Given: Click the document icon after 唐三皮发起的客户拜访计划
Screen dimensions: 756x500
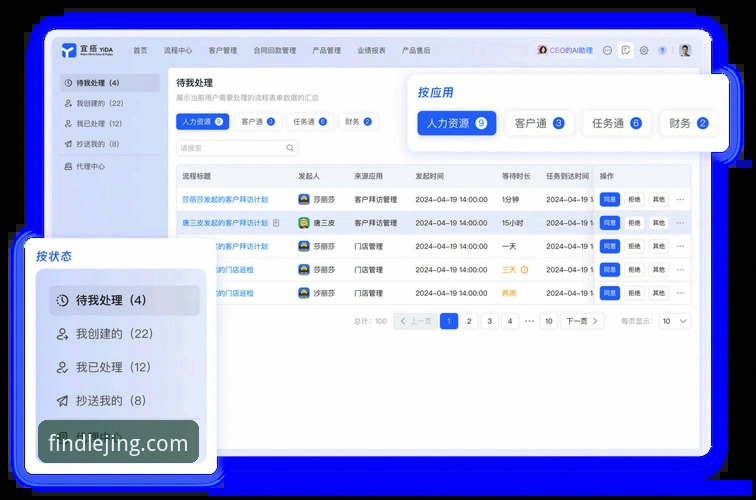Looking at the screenshot, I should pos(276,223).
